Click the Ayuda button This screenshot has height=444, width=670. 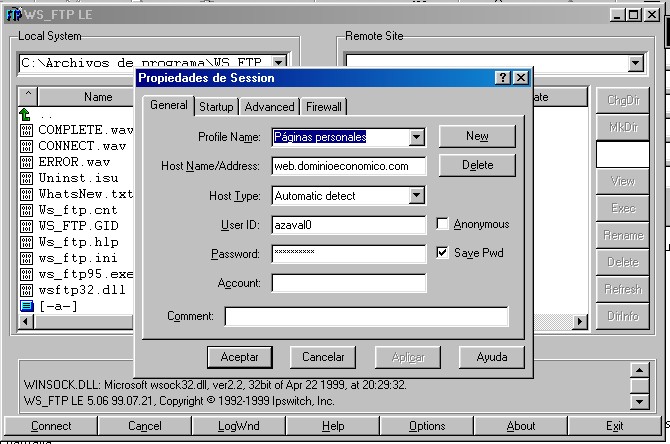(492, 357)
